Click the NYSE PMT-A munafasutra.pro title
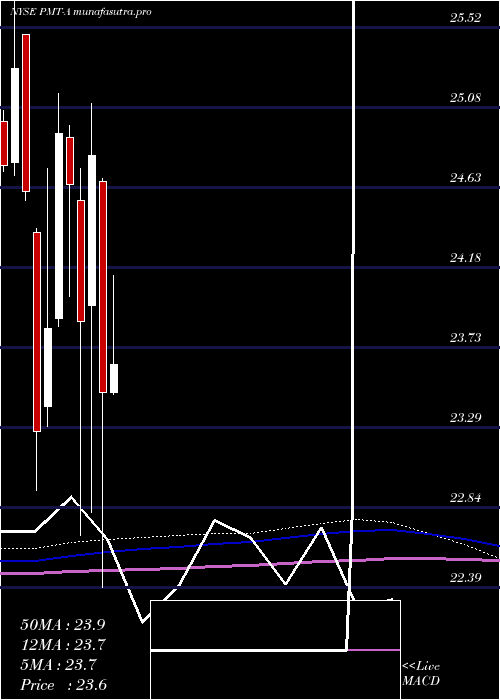The height and width of the screenshot is (700, 500). click(80, 12)
